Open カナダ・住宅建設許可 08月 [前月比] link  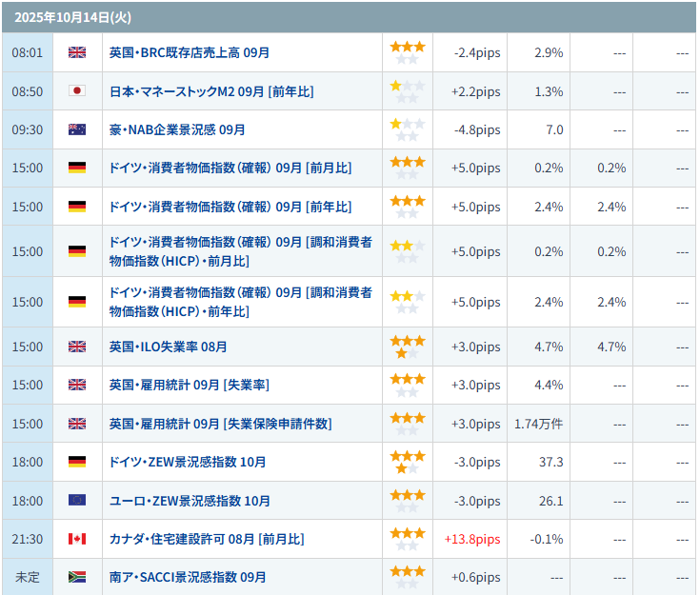pyautogui.click(x=207, y=539)
